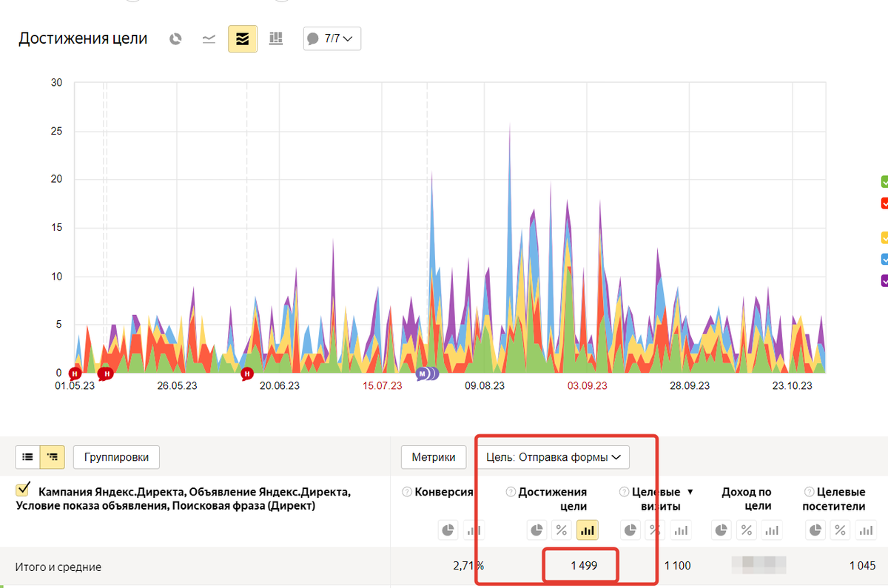Viewport: 888px width, 588px height.
Task: Show pie chart for Конверсия column
Action: point(448,530)
